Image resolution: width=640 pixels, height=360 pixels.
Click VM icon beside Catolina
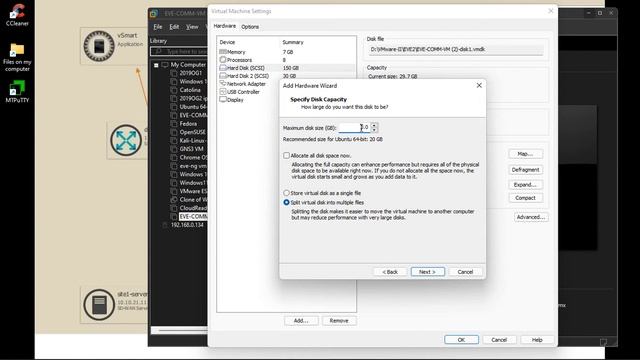(174, 90)
